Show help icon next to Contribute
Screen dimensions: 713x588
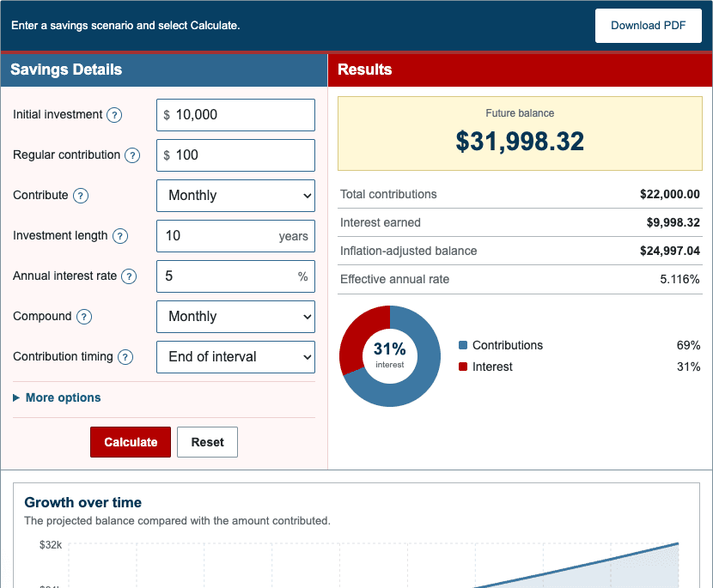coord(81,196)
